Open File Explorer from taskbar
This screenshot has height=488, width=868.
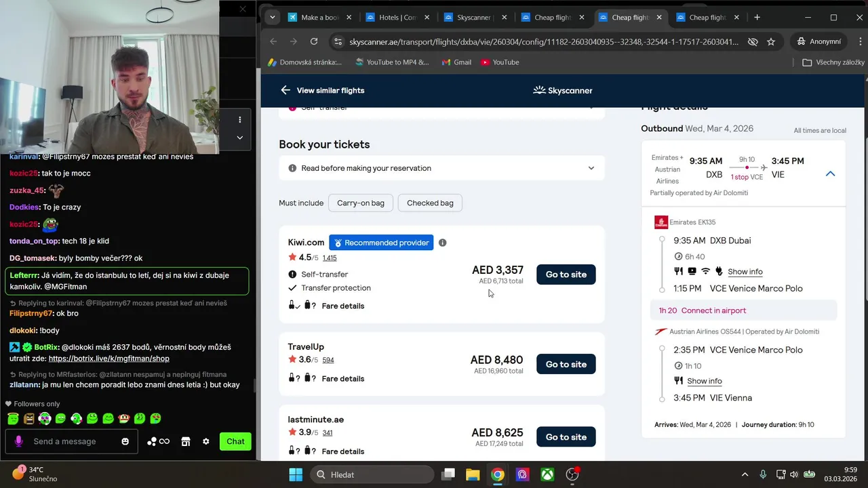point(473,474)
